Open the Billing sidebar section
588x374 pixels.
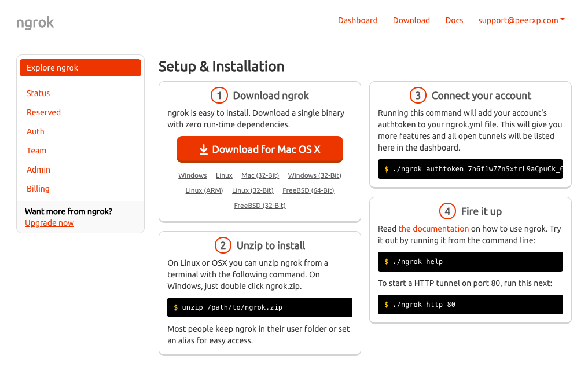click(x=38, y=189)
